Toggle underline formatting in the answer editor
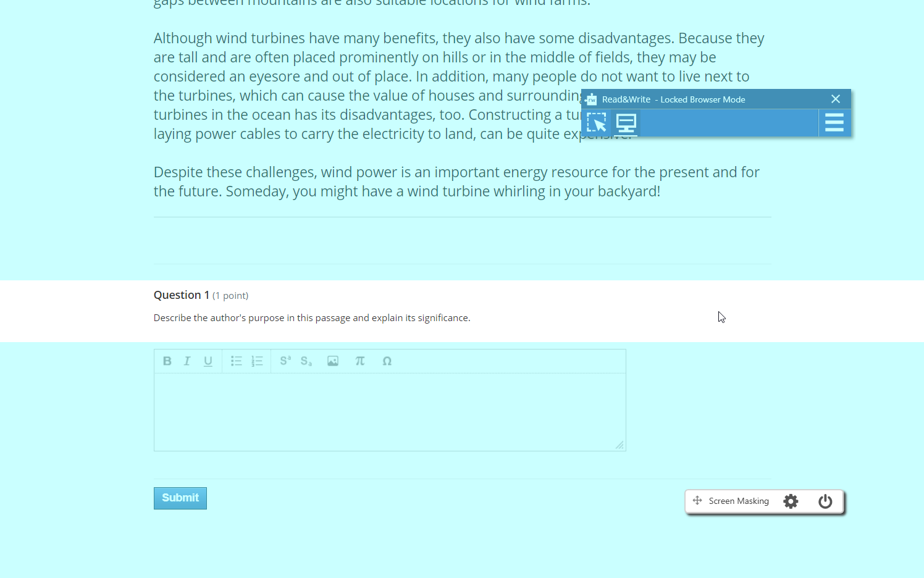 208,361
